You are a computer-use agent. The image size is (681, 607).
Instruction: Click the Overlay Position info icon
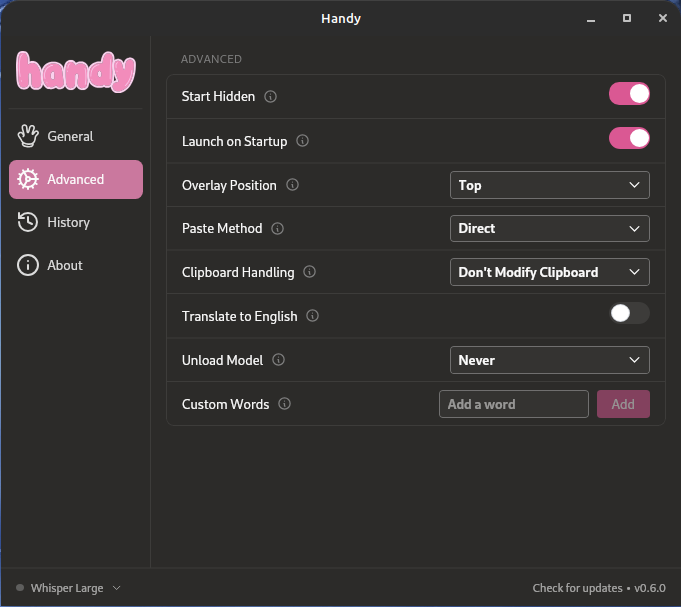tap(293, 185)
